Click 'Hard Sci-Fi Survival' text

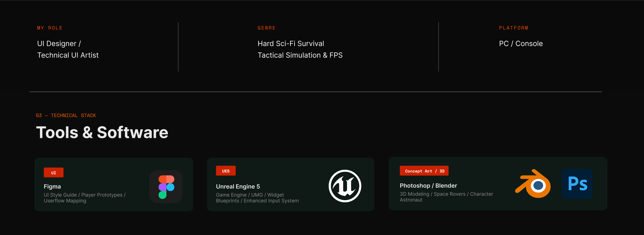click(291, 43)
